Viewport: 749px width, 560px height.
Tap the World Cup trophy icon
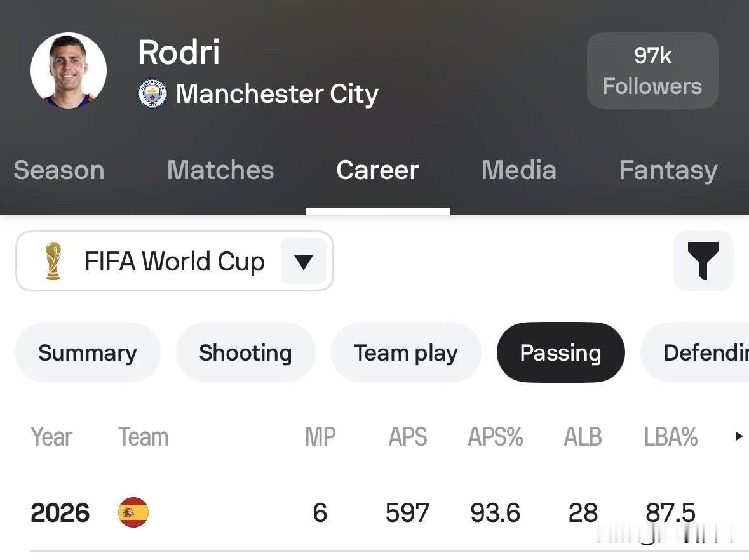[x=53, y=261]
